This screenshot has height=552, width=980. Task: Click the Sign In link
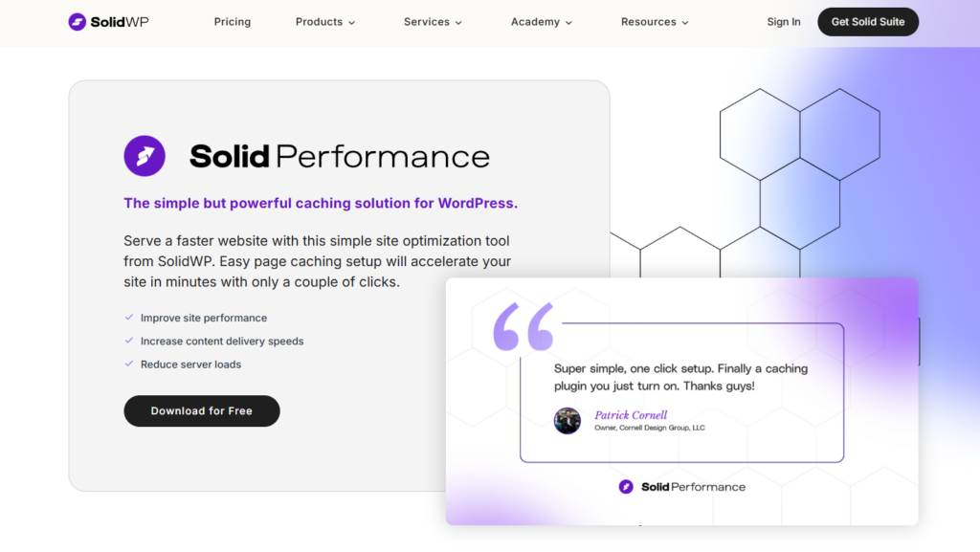[784, 22]
